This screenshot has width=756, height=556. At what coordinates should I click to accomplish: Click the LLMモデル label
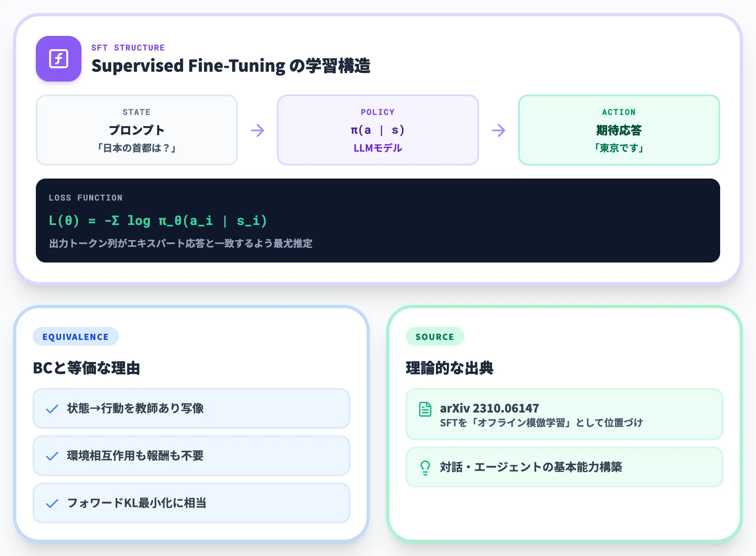tap(378, 148)
